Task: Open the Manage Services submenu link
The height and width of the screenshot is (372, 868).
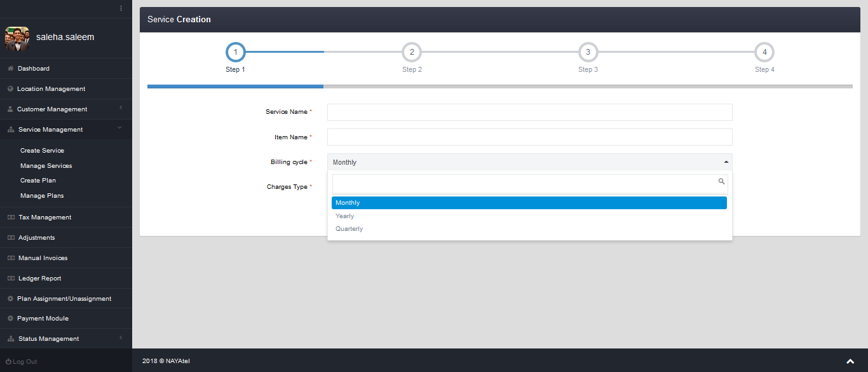Action: tap(46, 166)
